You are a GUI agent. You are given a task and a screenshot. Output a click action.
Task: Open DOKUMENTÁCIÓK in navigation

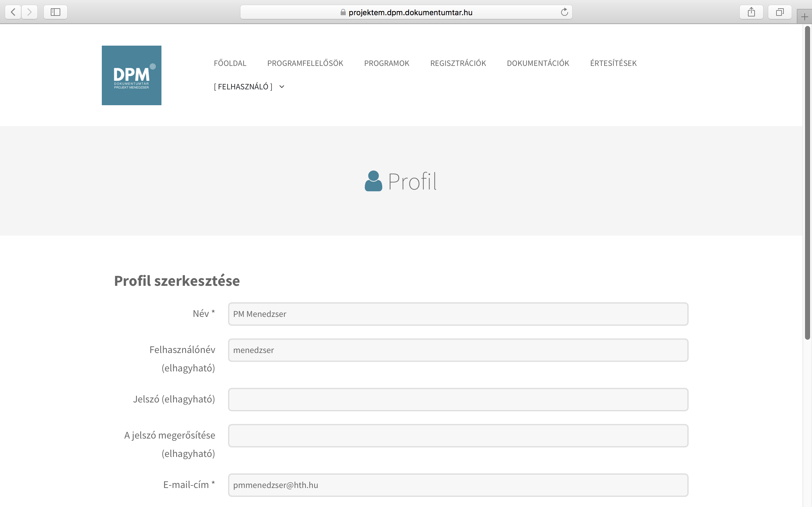tap(538, 63)
